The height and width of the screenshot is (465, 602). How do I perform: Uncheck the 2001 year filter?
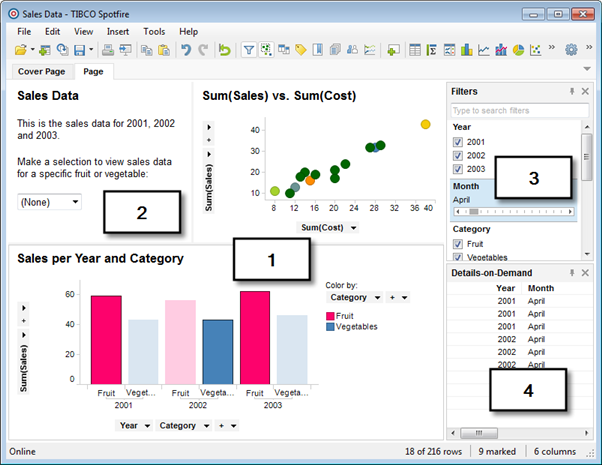coord(458,142)
